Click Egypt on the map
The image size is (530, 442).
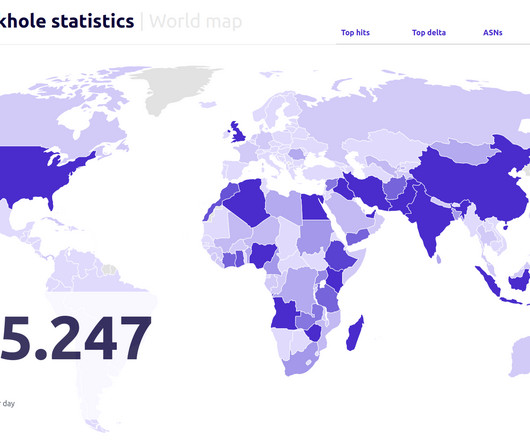tap(313, 208)
